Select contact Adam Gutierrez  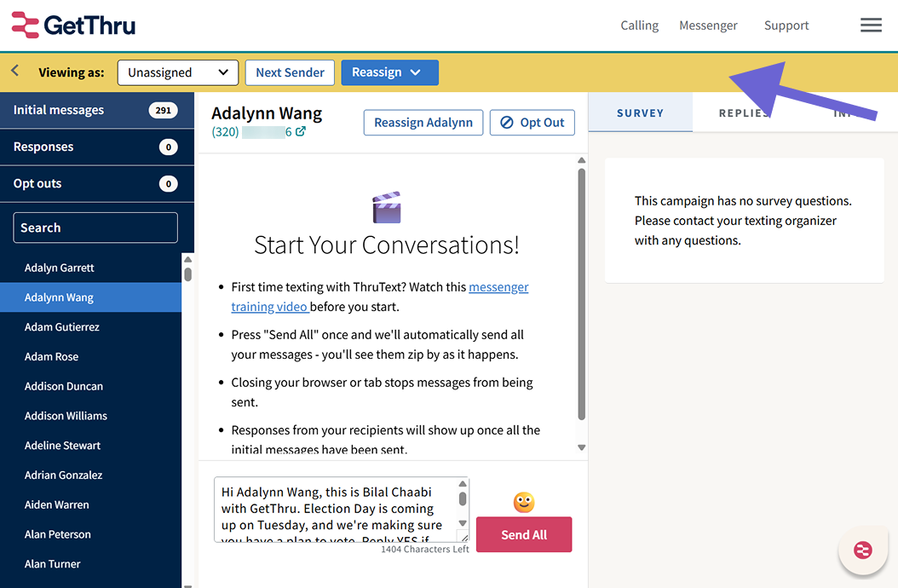point(90,326)
